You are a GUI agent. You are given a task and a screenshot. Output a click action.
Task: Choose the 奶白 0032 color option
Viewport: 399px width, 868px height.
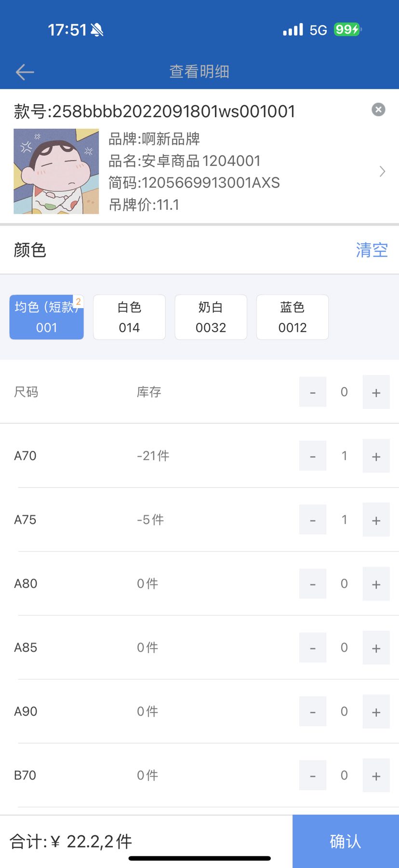pyautogui.click(x=211, y=317)
